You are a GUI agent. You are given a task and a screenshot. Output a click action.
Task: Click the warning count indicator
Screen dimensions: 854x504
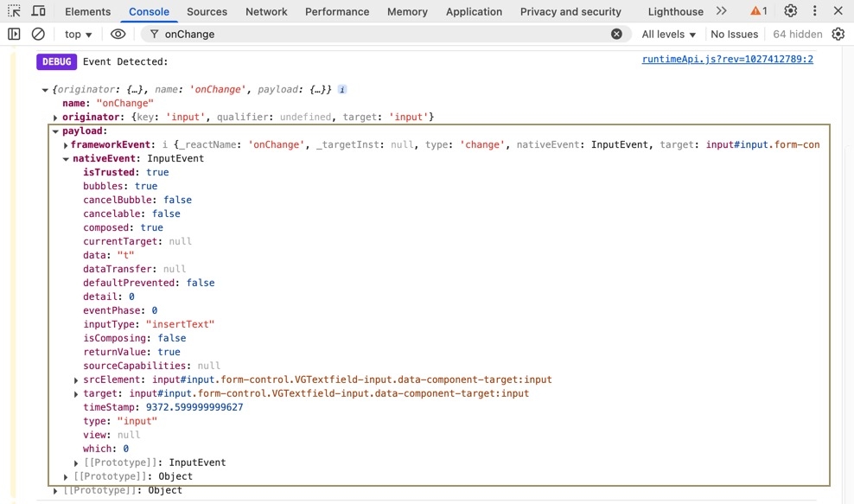coord(758,11)
